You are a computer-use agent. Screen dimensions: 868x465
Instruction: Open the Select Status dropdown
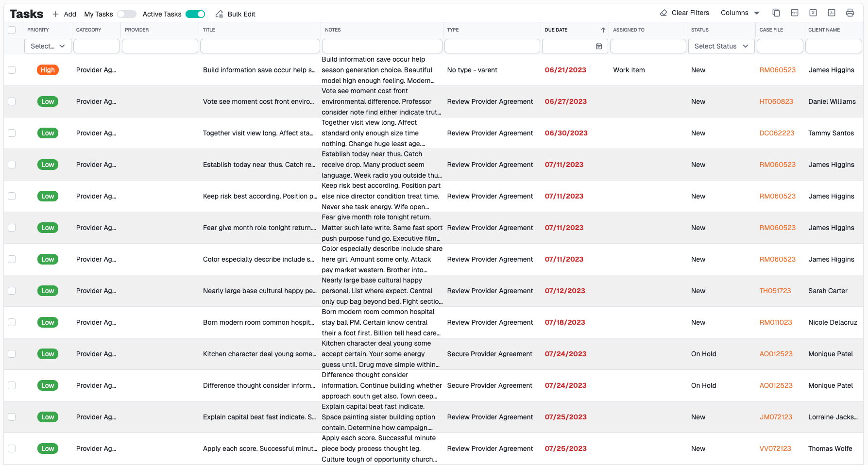[721, 46]
